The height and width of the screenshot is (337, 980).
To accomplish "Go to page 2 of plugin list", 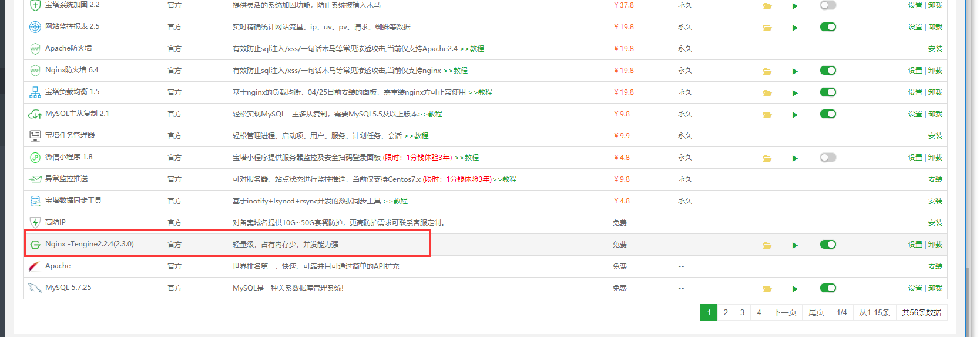I will tap(726, 312).
